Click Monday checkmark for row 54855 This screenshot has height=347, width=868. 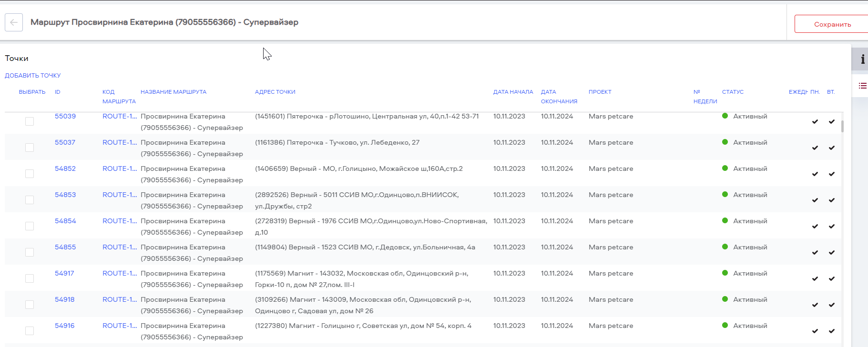tap(815, 253)
